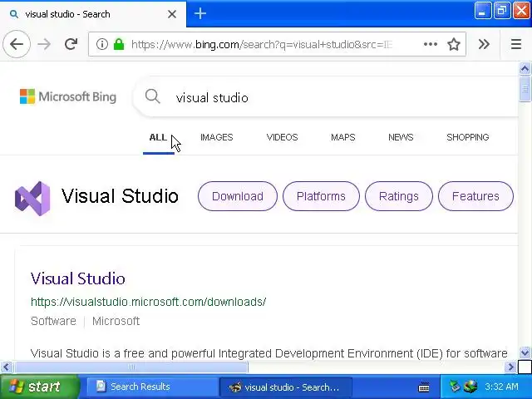Close the visual studio - Search tab
The width and height of the screenshot is (532, 399).
[x=172, y=14]
